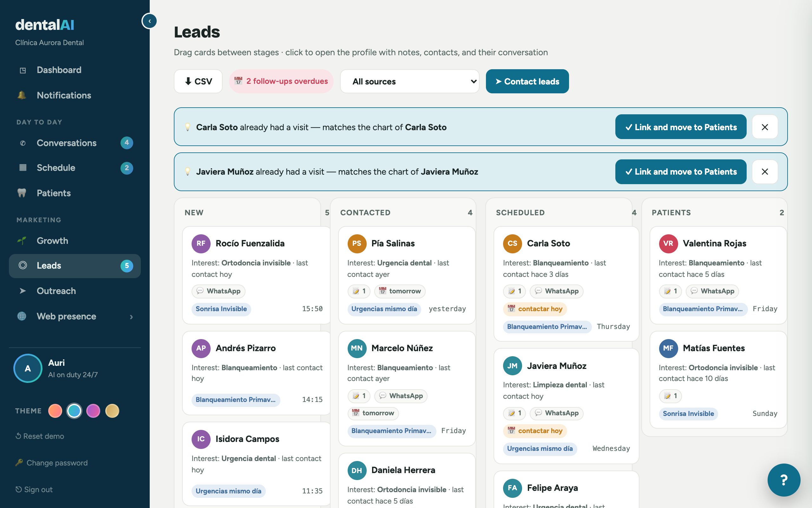Image resolution: width=812 pixels, height=508 pixels.
Task: Click tomorrow follow-up tag on Pía Salinas card
Action: (400, 291)
